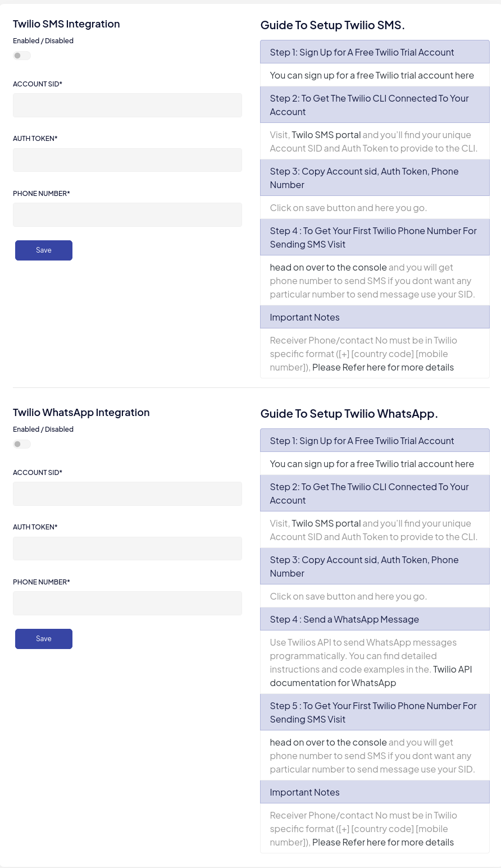This screenshot has width=501, height=868.
Task: Click SMS Account SID input field
Action: click(127, 106)
